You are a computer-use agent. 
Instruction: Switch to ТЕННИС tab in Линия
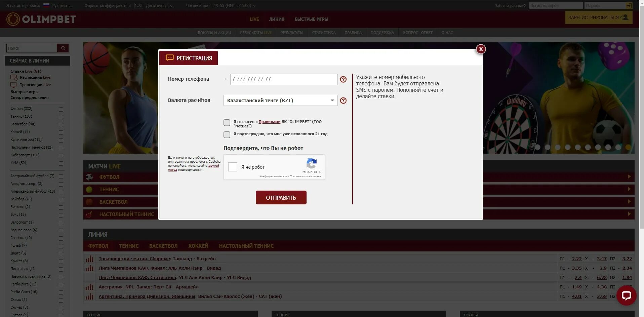pos(129,246)
